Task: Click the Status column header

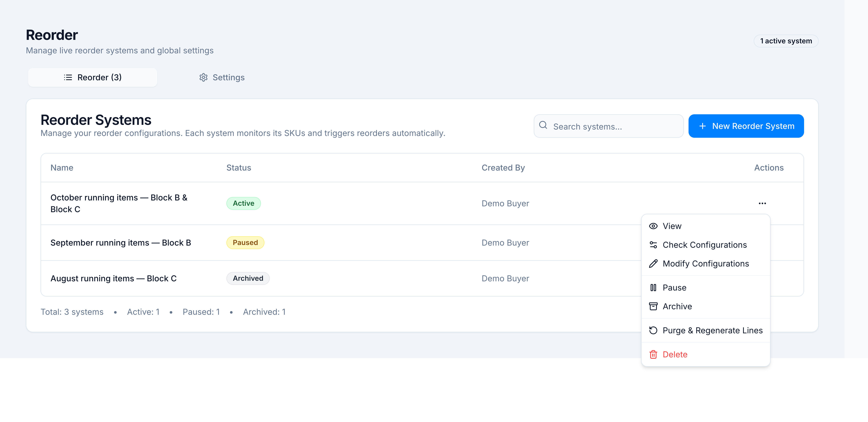Action: 239,168
